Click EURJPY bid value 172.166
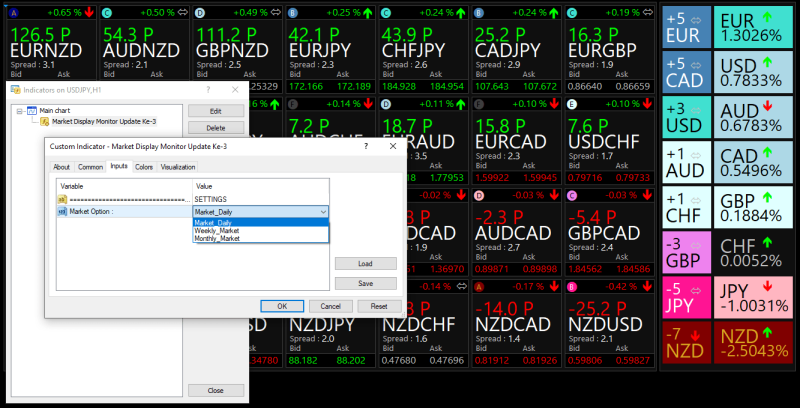 coord(303,87)
